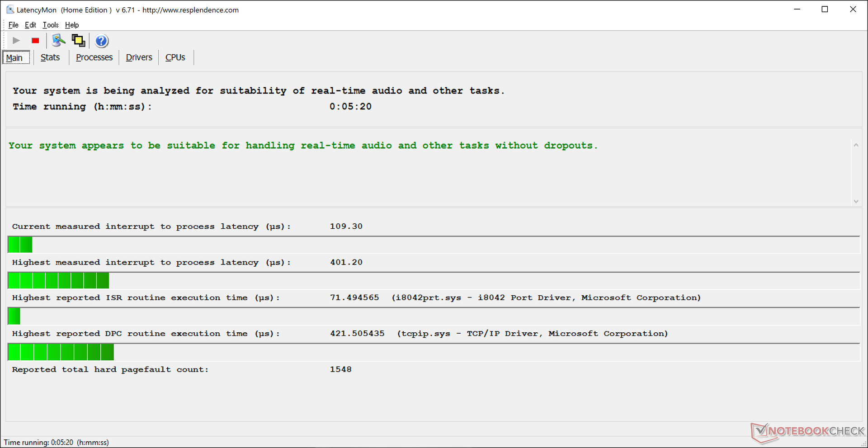Switch to the Processes tab
868x448 pixels.
click(x=94, y=57)
